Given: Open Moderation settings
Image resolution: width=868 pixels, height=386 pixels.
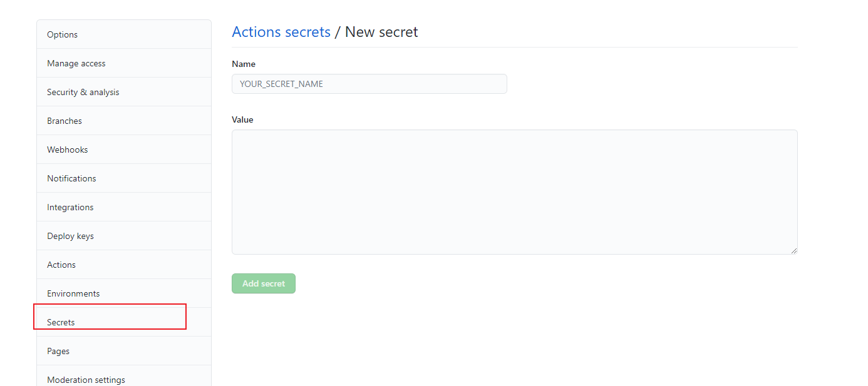Looking at the screenshot, I should click(x=86, y=379).
